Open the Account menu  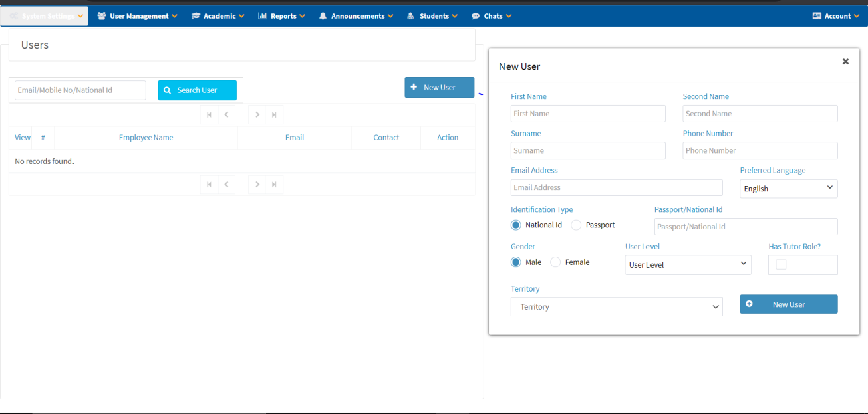[835, 16]
